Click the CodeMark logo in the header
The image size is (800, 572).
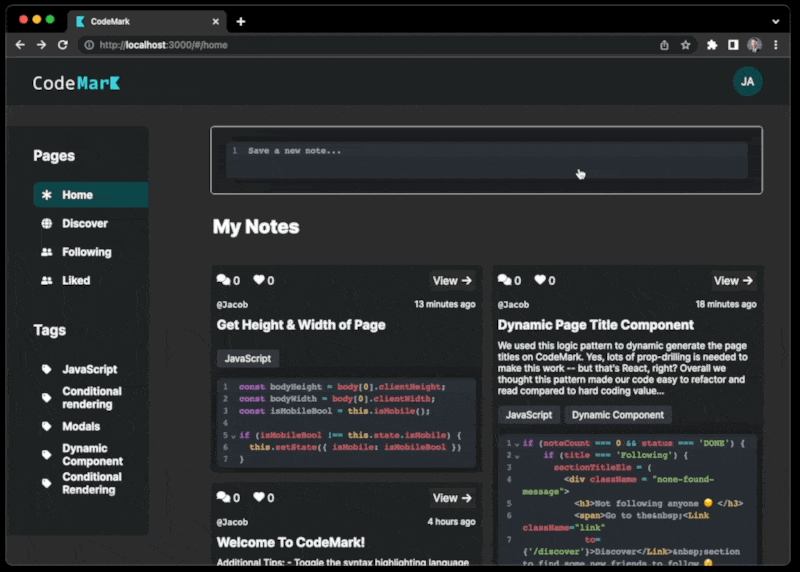pos(76,83)
